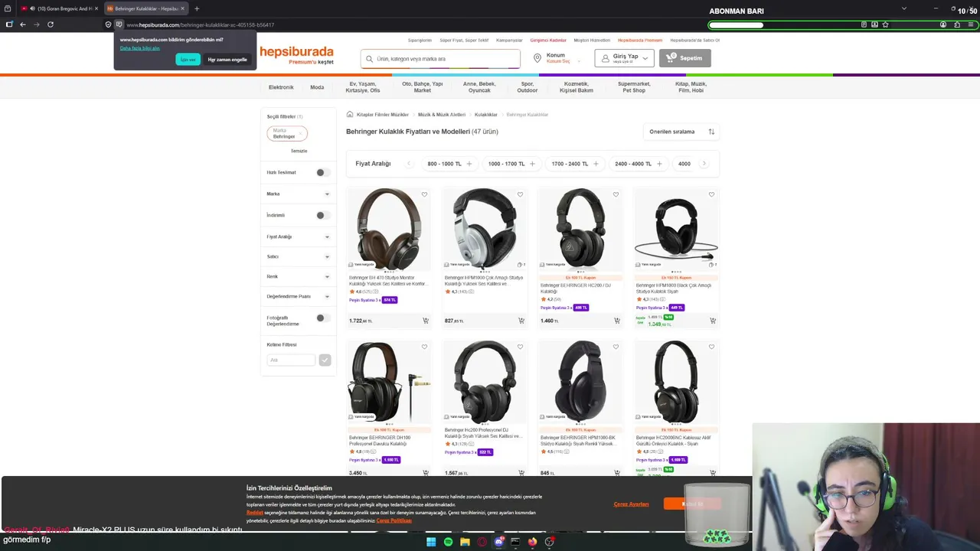Favorite the HPM1000-BK Stüdyo headphone
The height and width of the screenshot is (551, 980).
[616, 347]
